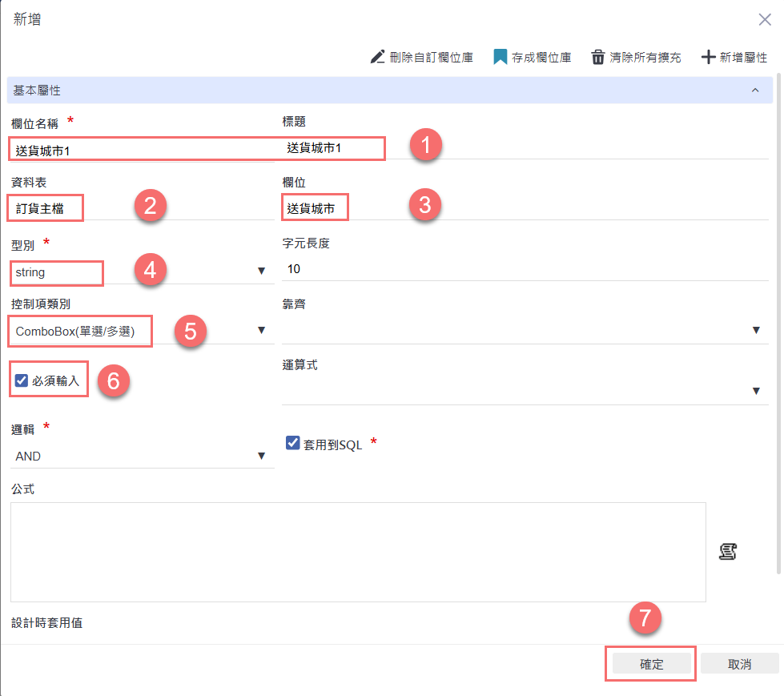The height and width of the screenshot is (696, 784).
Task: Click the plus icon for 新增屬性
Action: (707, 58)
